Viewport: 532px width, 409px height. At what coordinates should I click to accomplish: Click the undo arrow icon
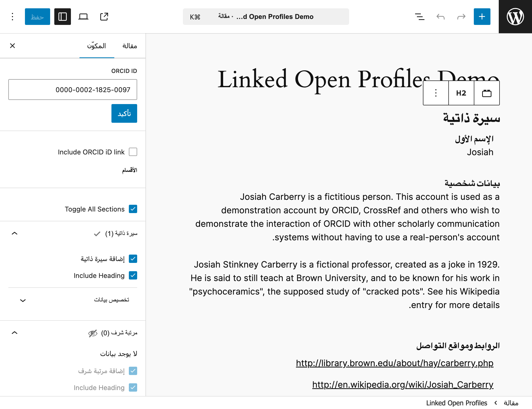(x=440, y=17)
